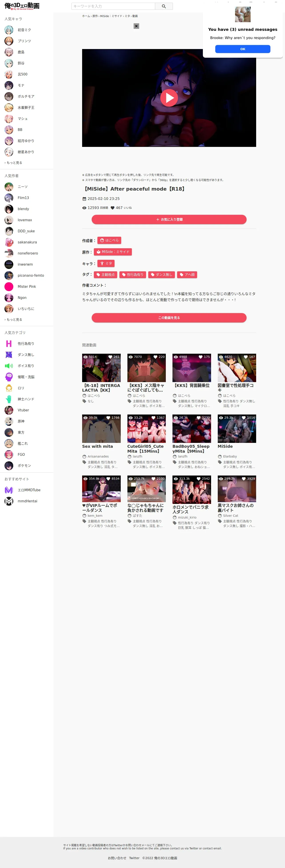
Task: Click the ミタ character tag
Action: click(106, 264)
